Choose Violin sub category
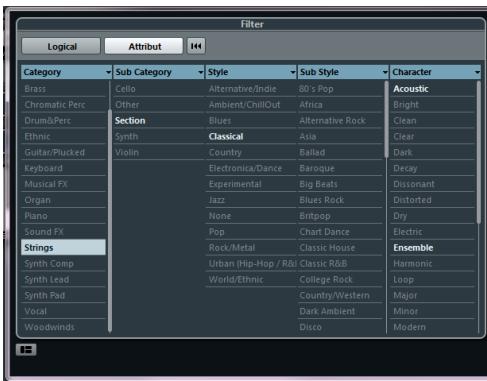This screenshot has width=487, height=381. point(159,153)
